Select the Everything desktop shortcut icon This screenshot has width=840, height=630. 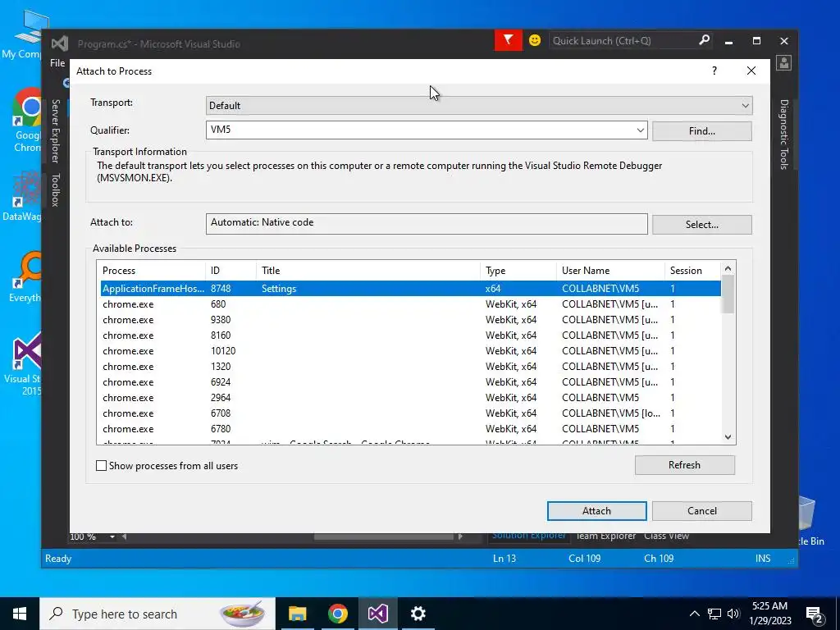coord(25,276)
